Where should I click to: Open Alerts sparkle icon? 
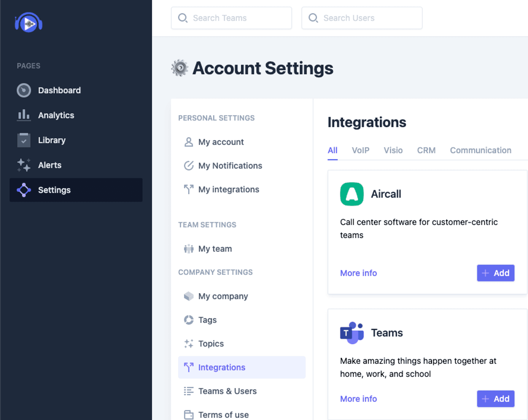(x=24, y=165)
